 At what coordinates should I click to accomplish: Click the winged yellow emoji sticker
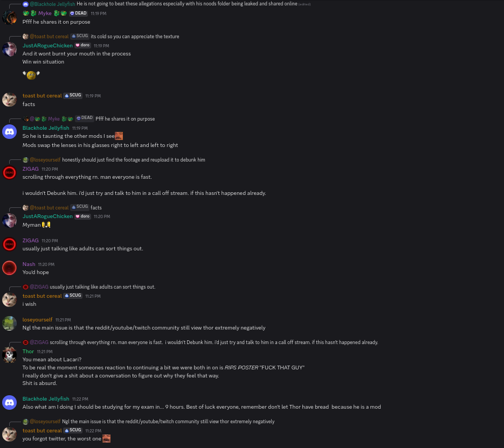[x=31, y=75]
